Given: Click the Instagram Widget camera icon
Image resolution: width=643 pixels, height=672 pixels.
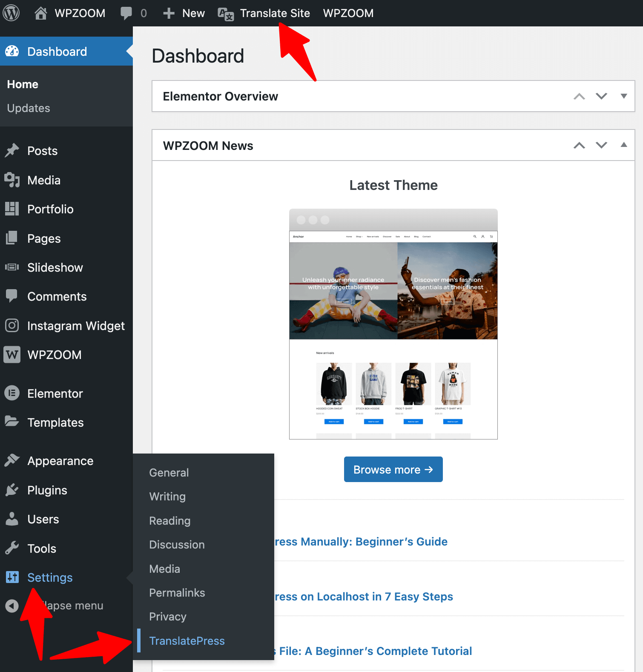Looking at the screenshot, I should (12, 326).
